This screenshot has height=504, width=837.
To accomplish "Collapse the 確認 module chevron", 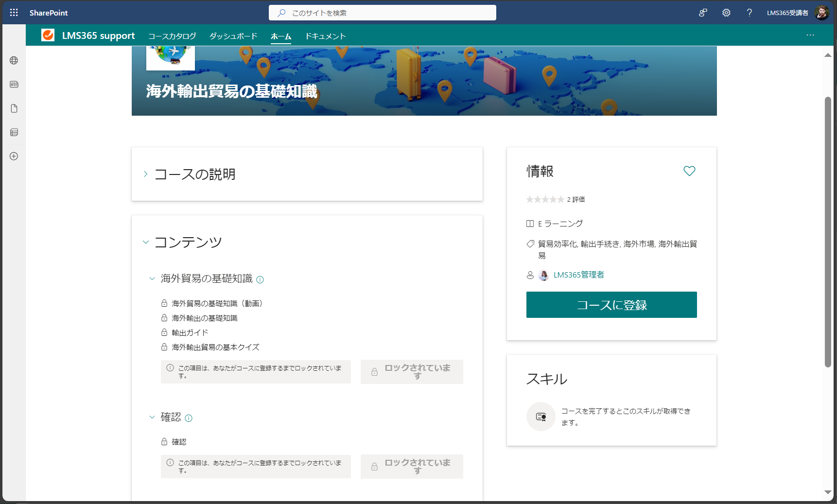I will pyautogui.click(x=151, y=417).
